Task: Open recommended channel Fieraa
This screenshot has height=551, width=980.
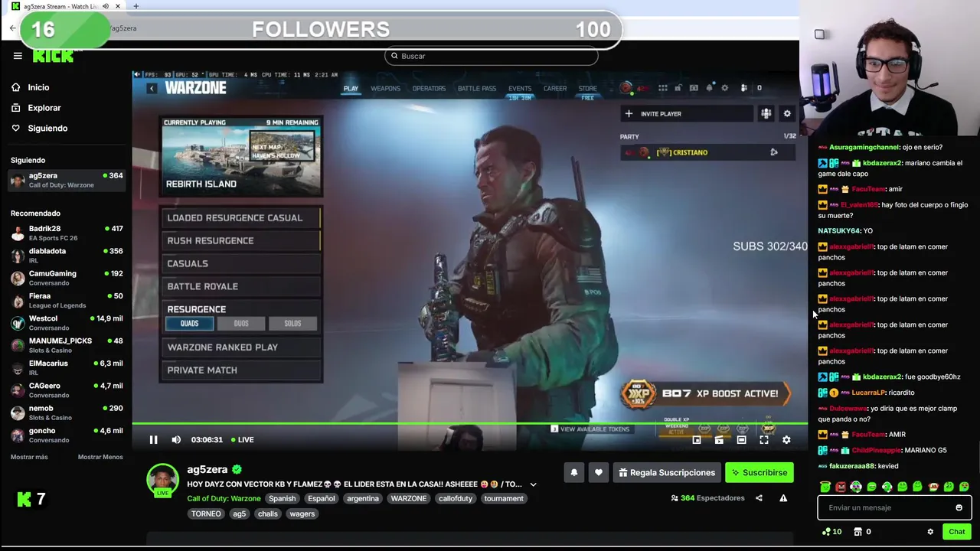Action: (x=67, y=300)
